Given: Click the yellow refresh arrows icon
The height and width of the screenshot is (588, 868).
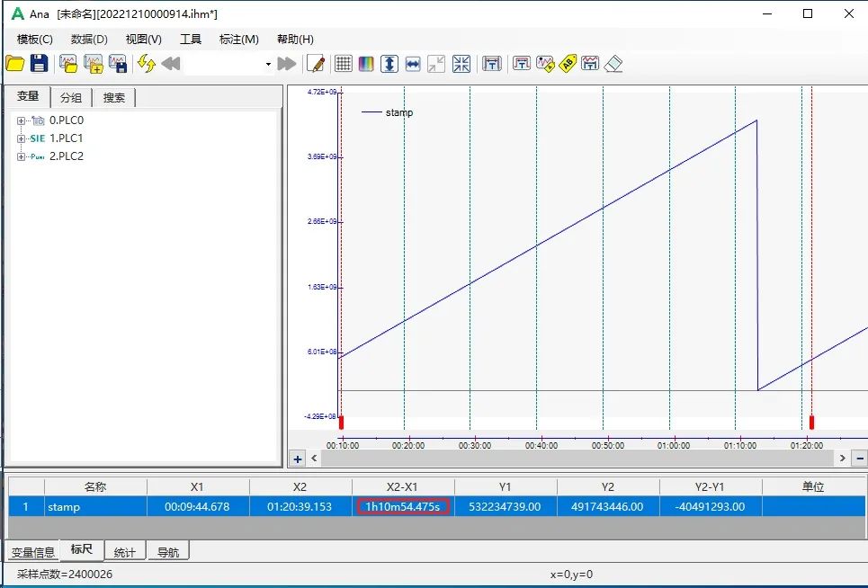Looking at the screenshot, I should tap(146, 64).
